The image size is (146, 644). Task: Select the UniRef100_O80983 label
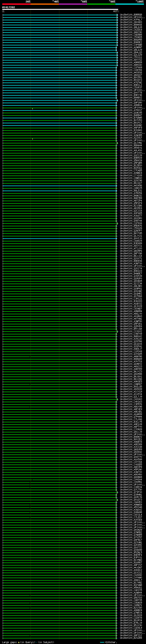click(x=131, y=22)
